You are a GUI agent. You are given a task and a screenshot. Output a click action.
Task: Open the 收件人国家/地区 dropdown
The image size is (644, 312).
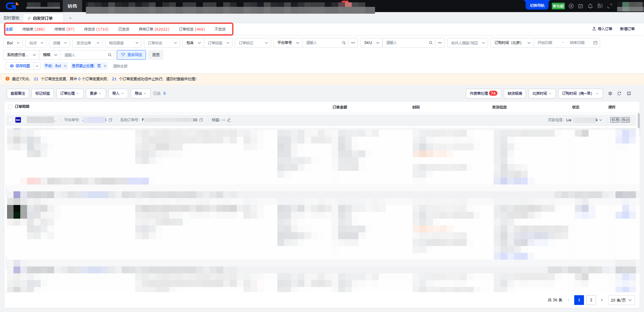click(468, 43)
